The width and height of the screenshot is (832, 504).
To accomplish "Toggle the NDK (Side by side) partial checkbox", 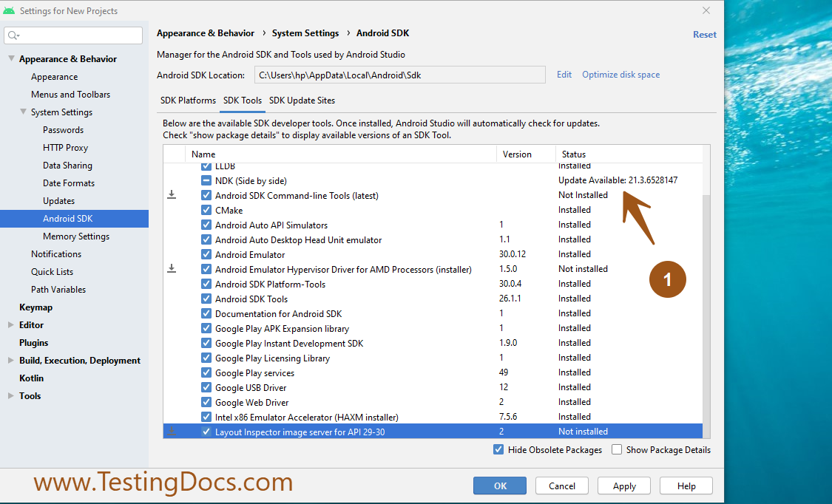I will click(206, 180).
